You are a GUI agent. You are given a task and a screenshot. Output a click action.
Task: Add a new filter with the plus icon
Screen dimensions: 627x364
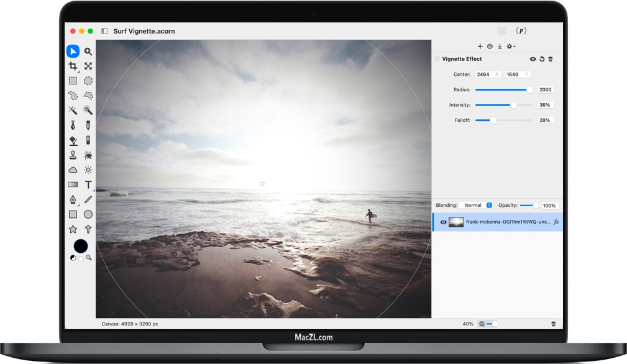click(x=480, y=46)
